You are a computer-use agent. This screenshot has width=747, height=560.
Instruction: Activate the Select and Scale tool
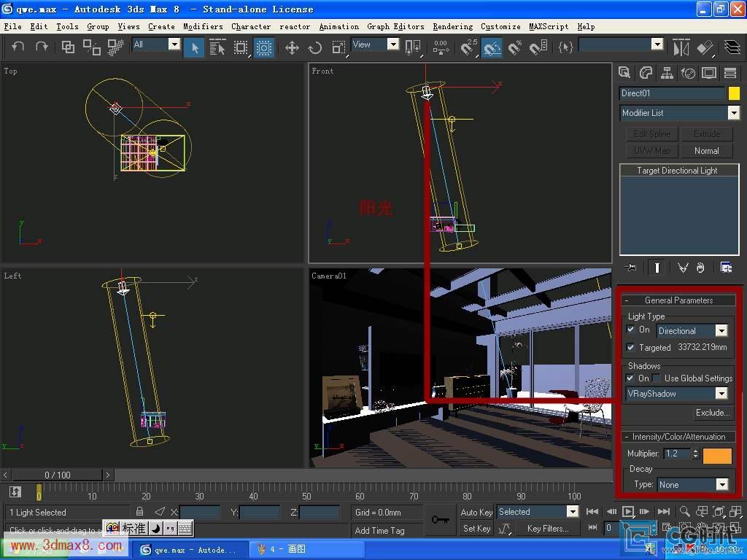[338, 47]
